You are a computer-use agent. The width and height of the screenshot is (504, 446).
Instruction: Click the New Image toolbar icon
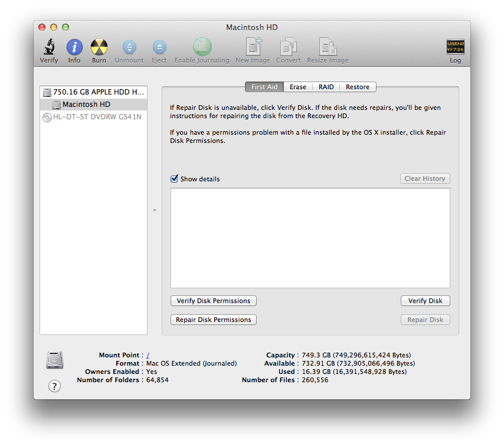(254, 47)
